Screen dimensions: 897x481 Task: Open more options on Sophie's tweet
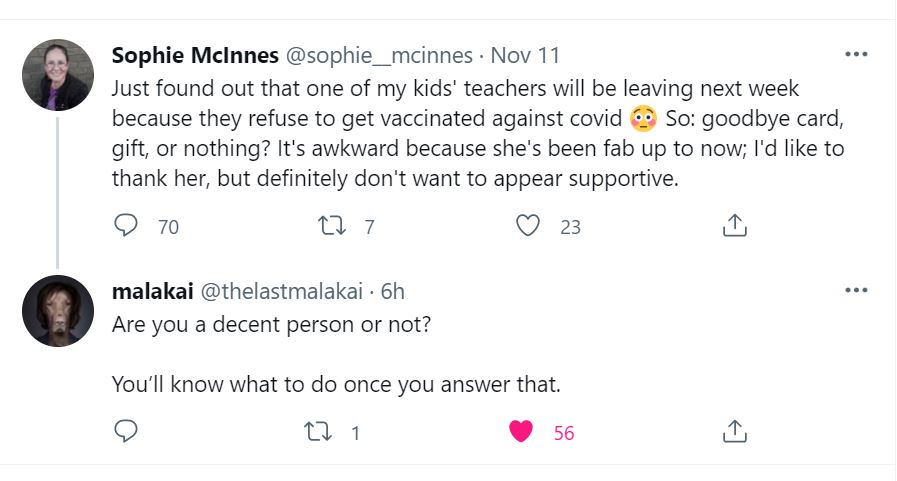tap(856, 54)
